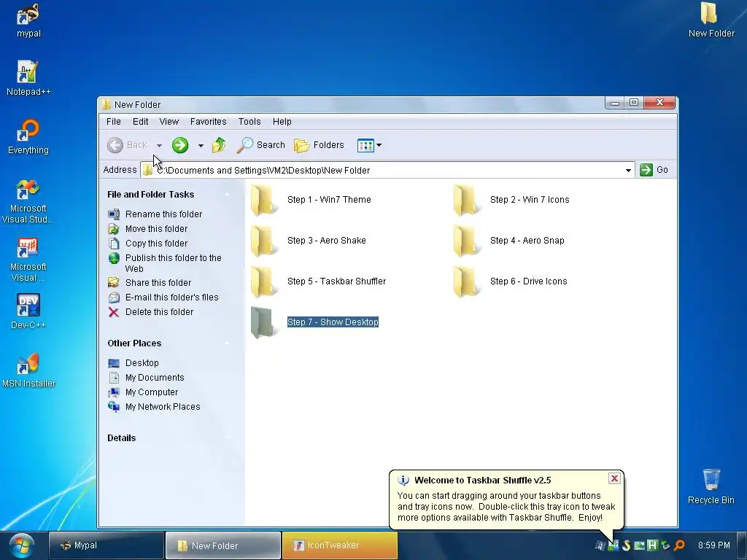Click Copy this folder

click(x=156, y=244)
